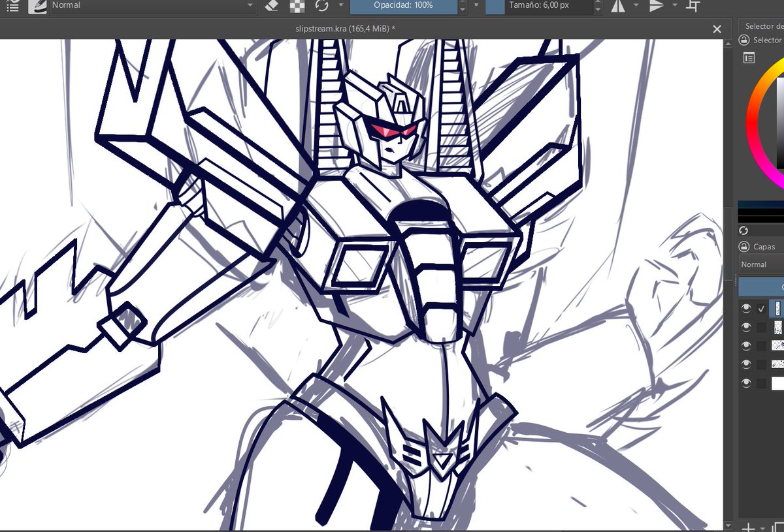784x532 pixels.
Task: Lock the Capas docker
Action: tap(743, 247)
